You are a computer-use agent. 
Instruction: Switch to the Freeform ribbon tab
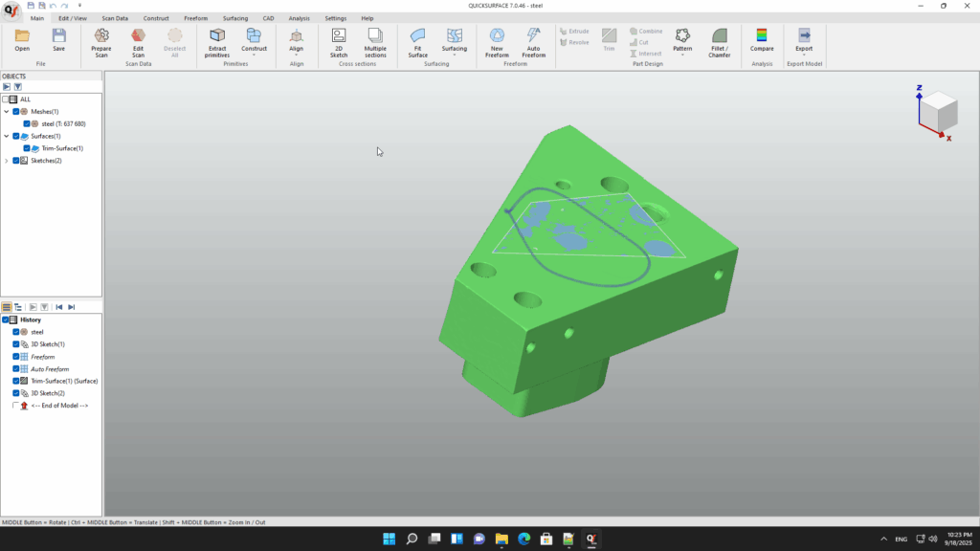(194, 18)
